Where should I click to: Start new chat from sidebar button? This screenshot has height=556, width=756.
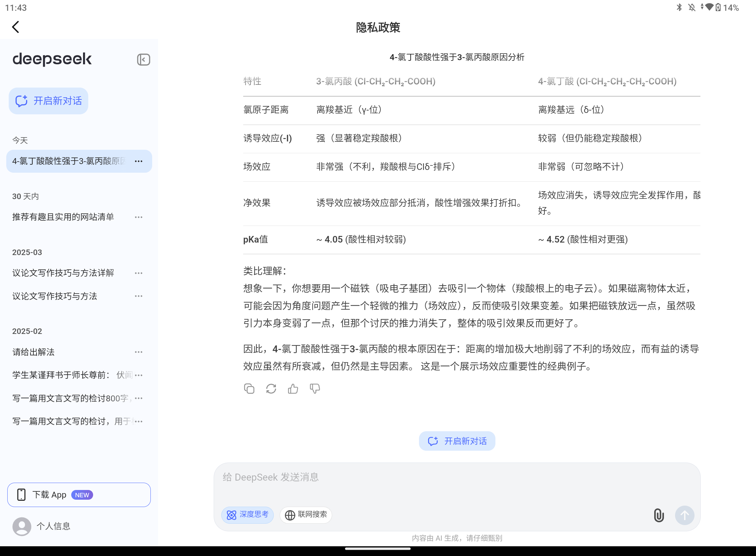[48, 101]
